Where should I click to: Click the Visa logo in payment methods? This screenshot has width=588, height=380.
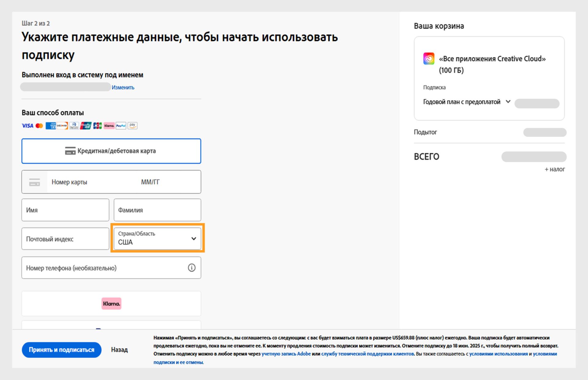(x=27, y=126)
